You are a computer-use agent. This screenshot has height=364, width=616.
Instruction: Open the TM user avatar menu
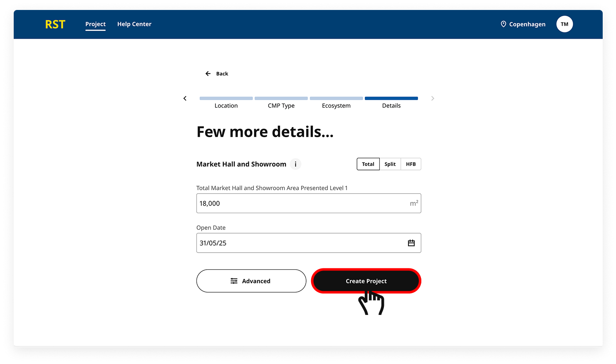tap(564, 24)
